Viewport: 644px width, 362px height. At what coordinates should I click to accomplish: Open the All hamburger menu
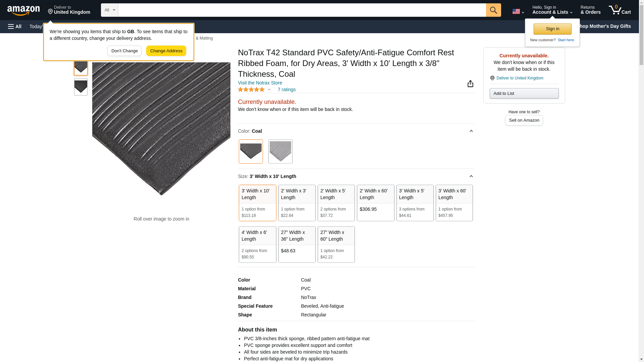[15, 26]
